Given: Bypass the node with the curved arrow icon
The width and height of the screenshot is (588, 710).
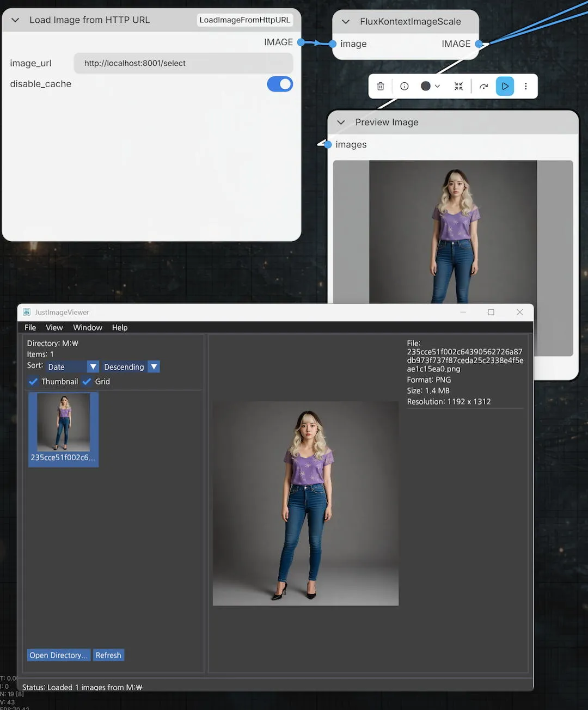Looking at the screenshot, I should (x=483, y=86).
